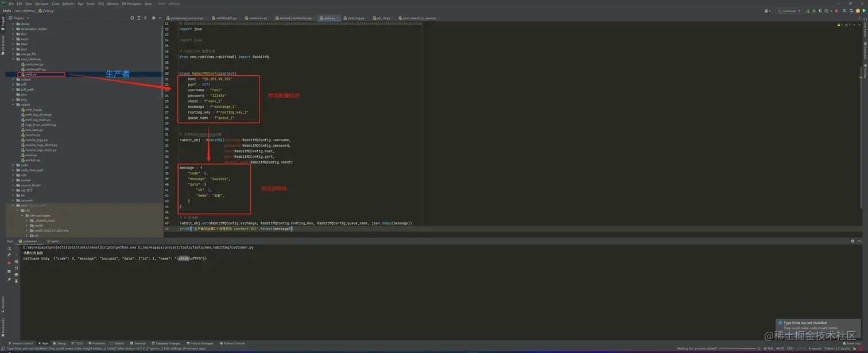Open the Refactor menu
Screen dimensions: 868x353
point(68,3)
